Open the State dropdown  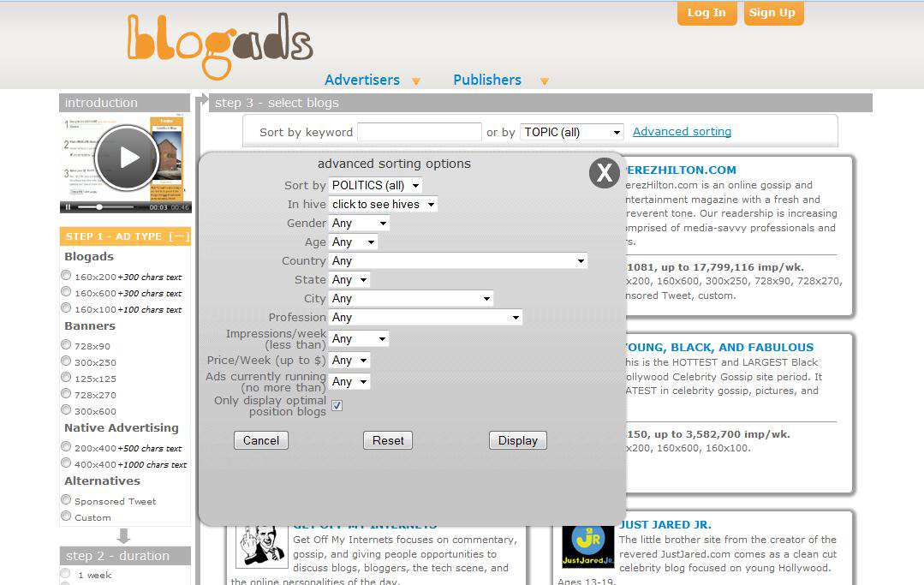(349, 280)
